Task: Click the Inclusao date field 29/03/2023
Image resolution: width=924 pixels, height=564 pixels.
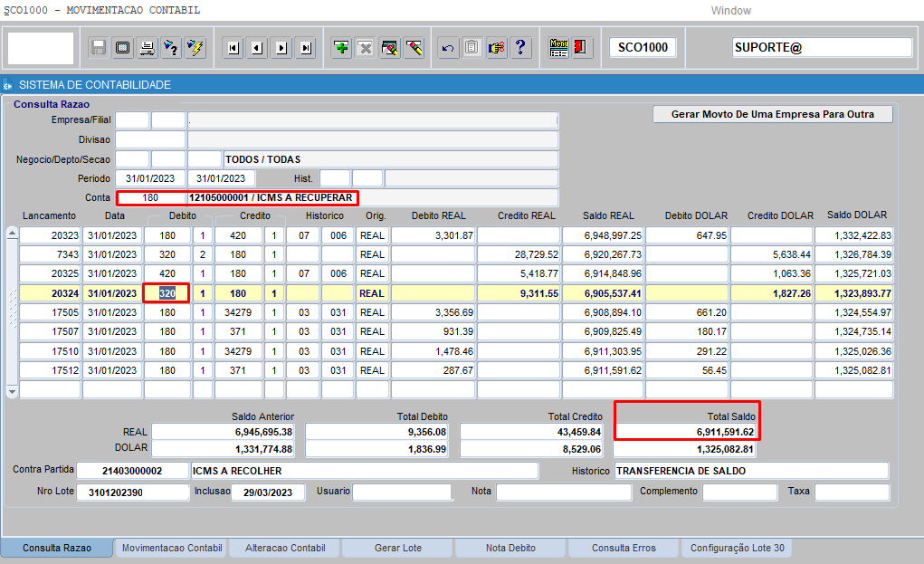Action: 268,492
